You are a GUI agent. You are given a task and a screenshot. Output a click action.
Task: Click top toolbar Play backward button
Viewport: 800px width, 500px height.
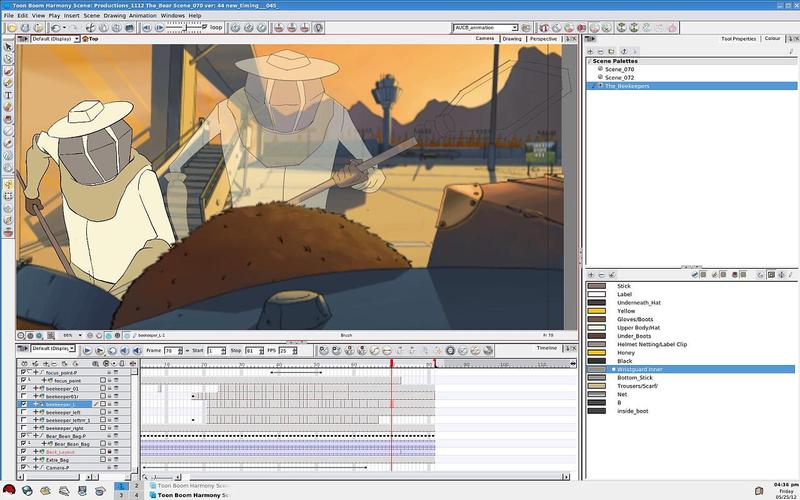pyautogui.click(x=147, y=28)
